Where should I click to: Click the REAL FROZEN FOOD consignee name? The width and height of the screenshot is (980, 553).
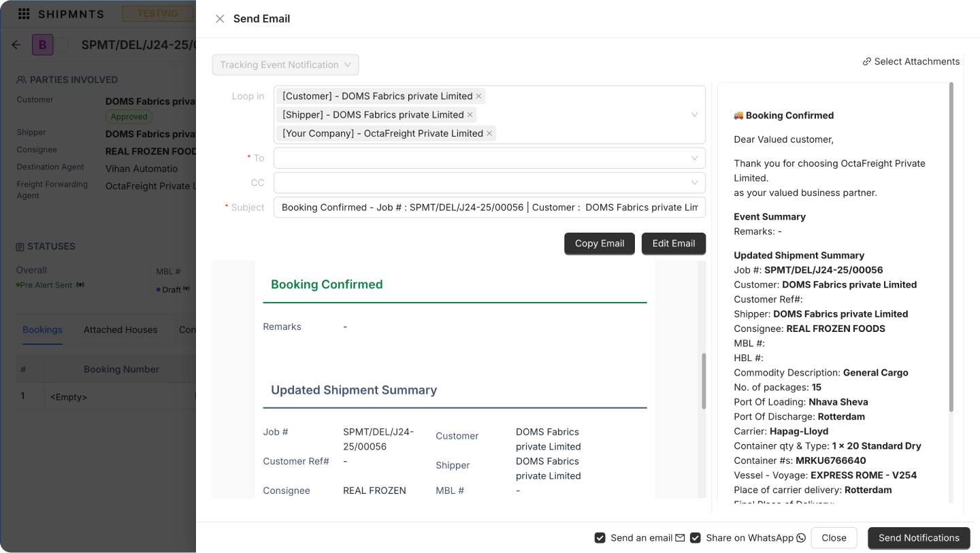tap(150, 151)
